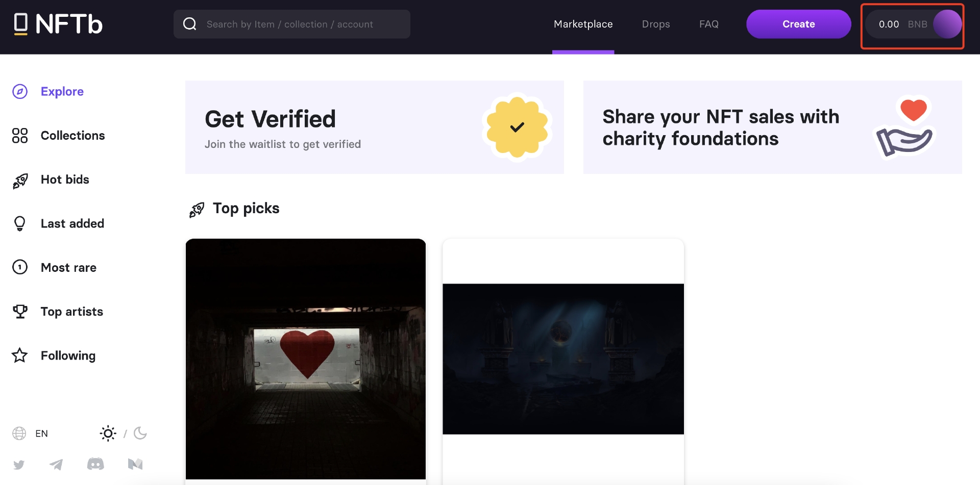Image resolution: width=980 pixels, height=485 pixels.
Task: Open Following from the sidebar
Action: pos(68,355)
